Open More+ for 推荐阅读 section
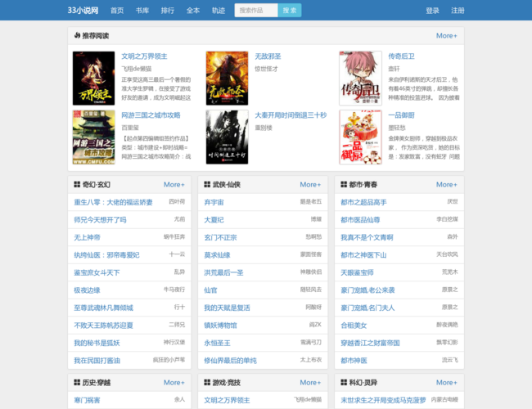This screenshot has width=532, height=409. point(447,36)
